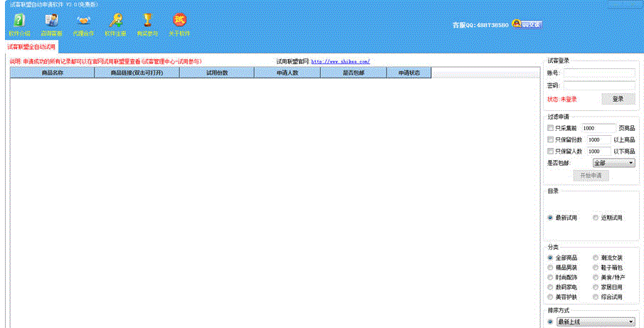Screen dimensions: 644x328
Task: Select the 潮流女装 category radio
Action: coord(596,258)
